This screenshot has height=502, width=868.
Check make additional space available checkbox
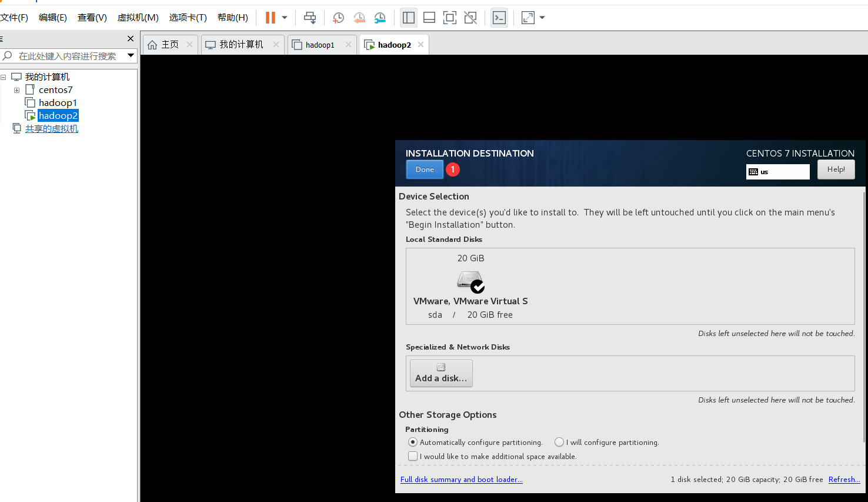pyautogui.click(x=413, y=456)
